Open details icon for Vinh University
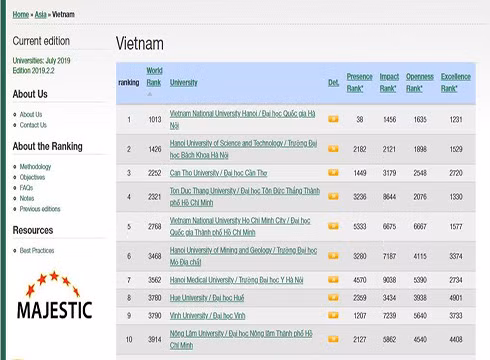 click(333, 315)
